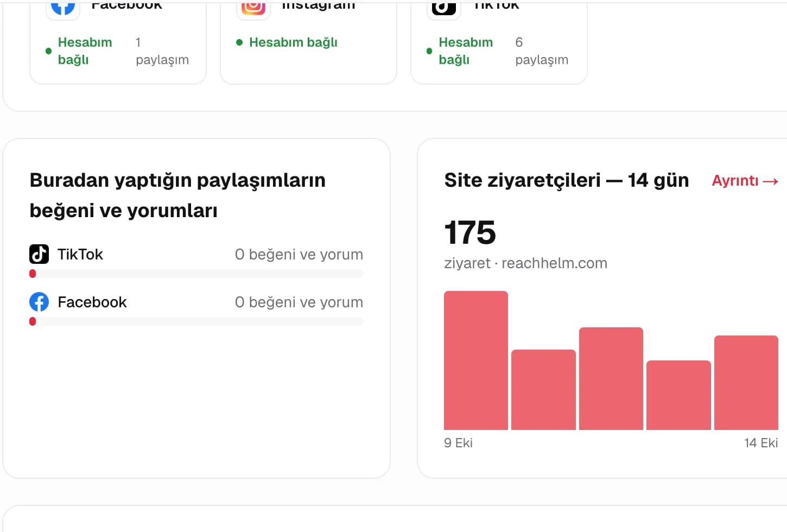The width and height of the screenshot is (787, 532).
Task: Click 'Hesabım bağlı' status in Instagram card
Action: point(293,42)
